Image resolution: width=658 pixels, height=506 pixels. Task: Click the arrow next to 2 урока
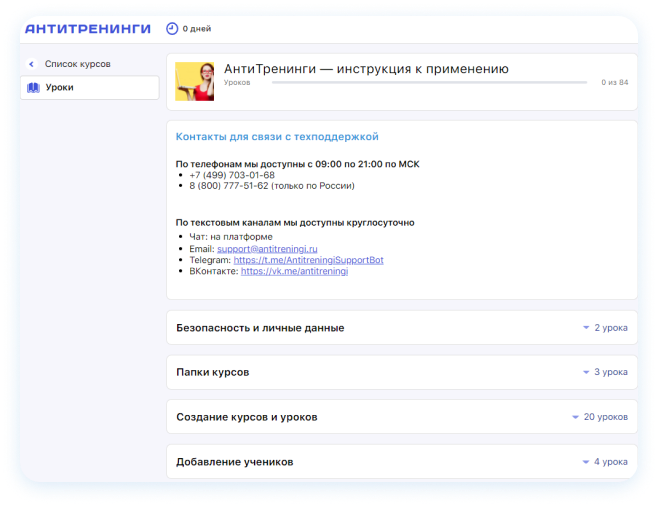click(x=586, y=328)
